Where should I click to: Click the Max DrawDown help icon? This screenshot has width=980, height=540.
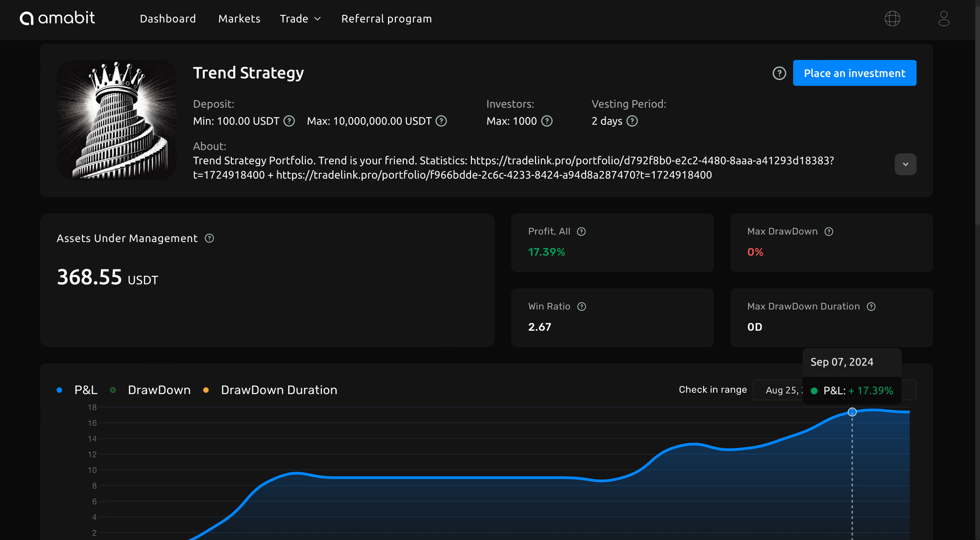pyautogui.click(x=829, y=232)
